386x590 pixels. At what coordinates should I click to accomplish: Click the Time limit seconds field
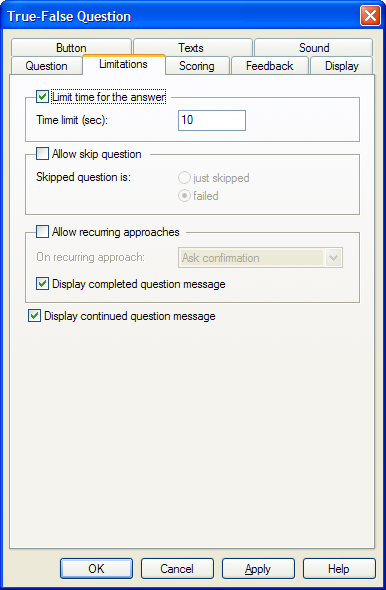click(x=212, y=120)
